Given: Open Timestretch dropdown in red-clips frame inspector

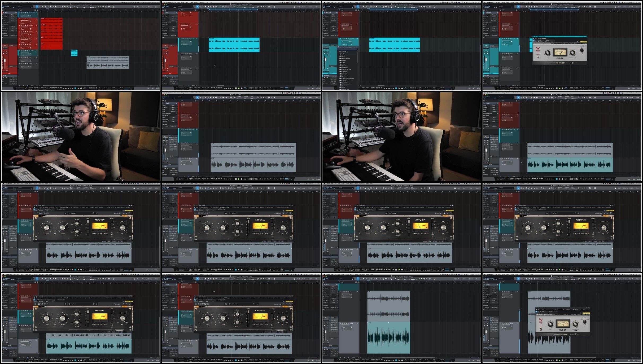Looking at the screenshot, I should coord(13,17).
